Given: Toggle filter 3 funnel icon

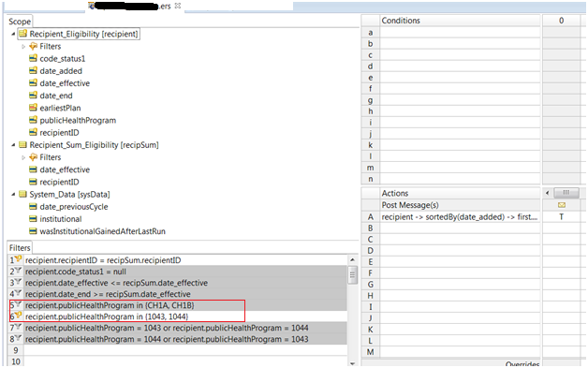Looking at the screenshot, I should 18,282.
